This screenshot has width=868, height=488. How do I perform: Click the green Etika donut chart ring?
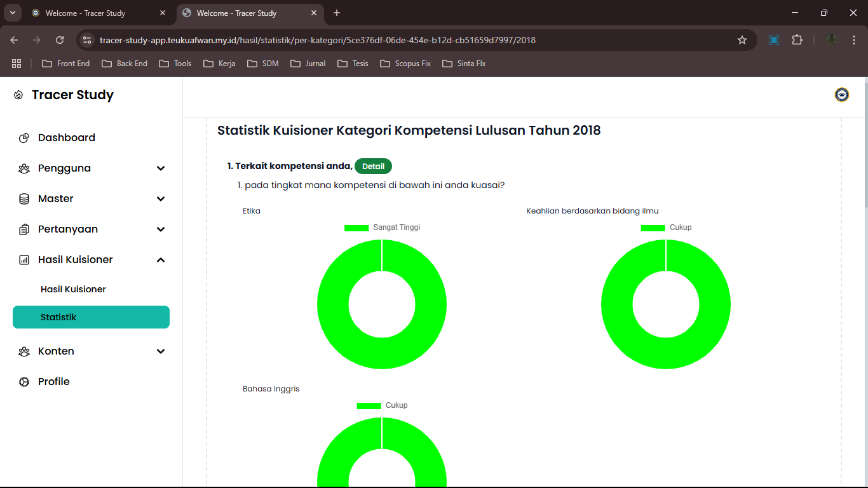334,305
